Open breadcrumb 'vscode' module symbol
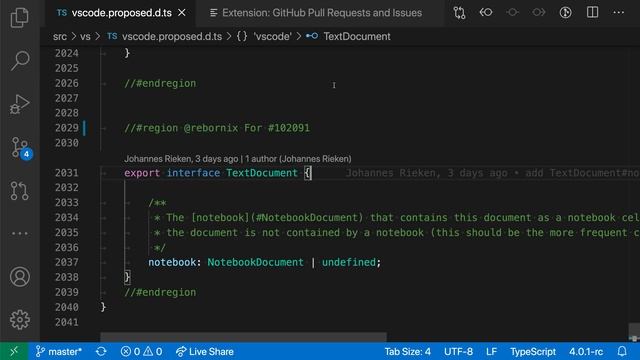 pyautogui.click(x=264, y=36)
